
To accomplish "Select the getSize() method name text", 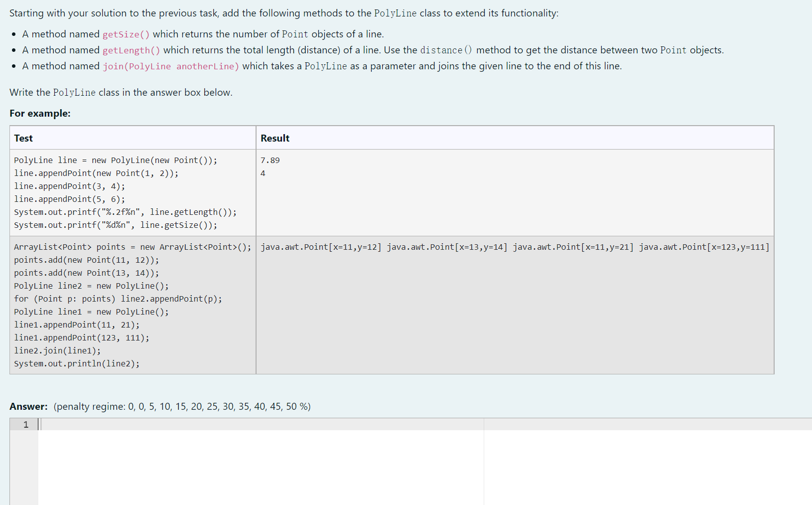I will click(x=125, y=34).
